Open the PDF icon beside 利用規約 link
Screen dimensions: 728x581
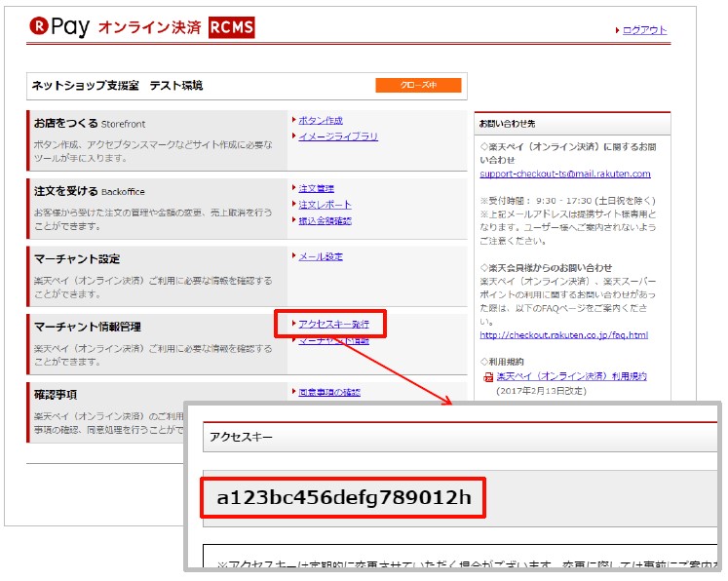(x=488, y=376)
